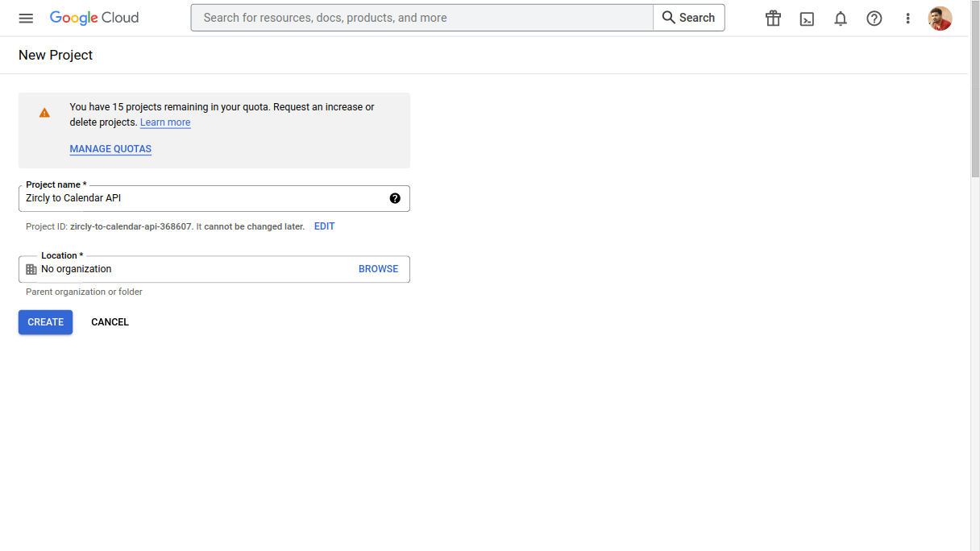The height and width of the screenshot is (551, 980).
Task: Click the orange quota warning icon
Action: pos(44,113)
